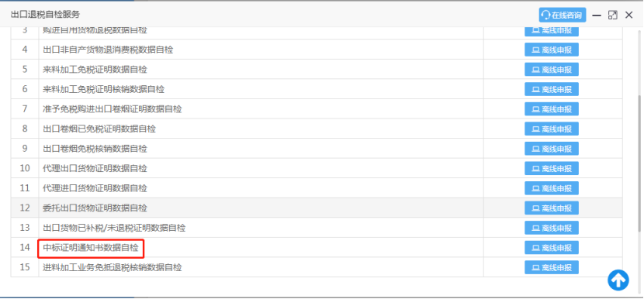Click 离线申报 for row 4 出口非自产货物退消费税
Screen dimensions: 644x299
552,50
